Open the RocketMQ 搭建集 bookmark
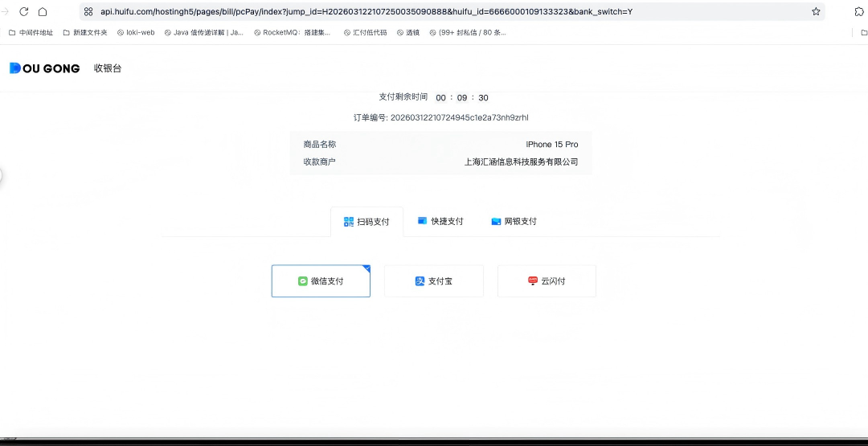Viewport: 868px width, 446px height. pyautogui.click(x=293, y=33)
